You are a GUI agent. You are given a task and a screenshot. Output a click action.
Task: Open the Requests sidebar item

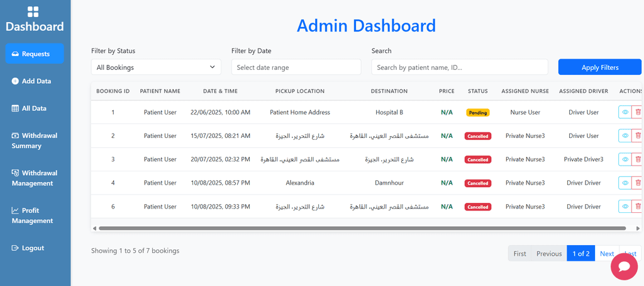pyautogui.click(x=35, y=54)
